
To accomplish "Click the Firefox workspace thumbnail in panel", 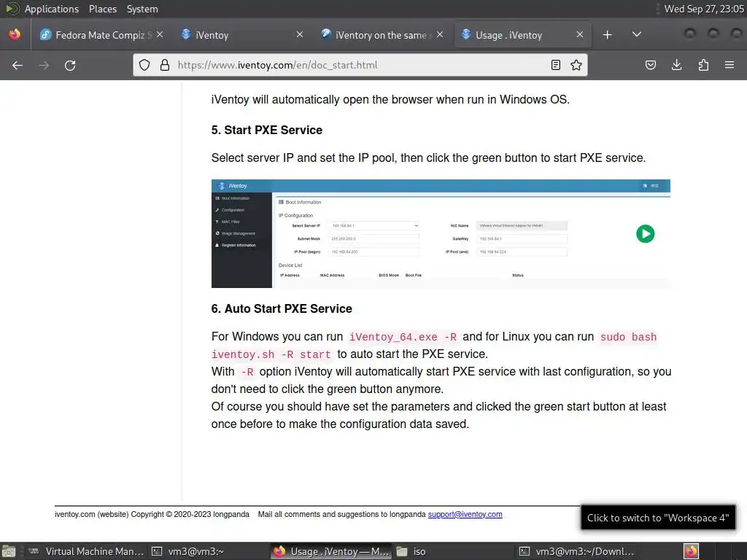I will coord(692,551).
